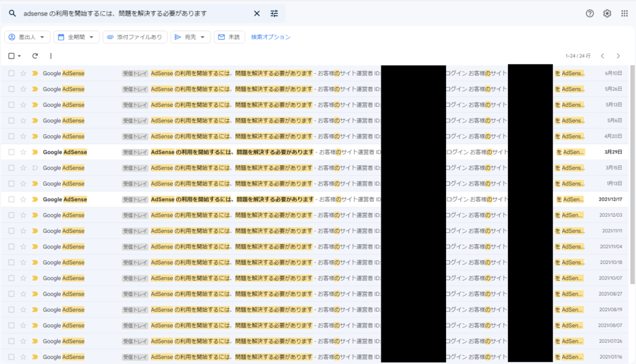The width and height of the screenshot is (636, 364).
Task: Open the AdSense email dated 2021/07/16
Action: (315, 357)
